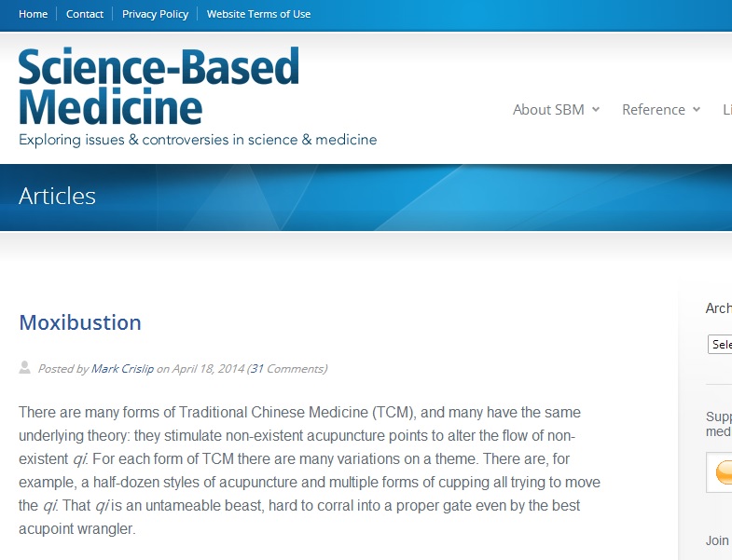732x560 pixels.
Task: Click the orange donate button
Action: tap(722, 473)
